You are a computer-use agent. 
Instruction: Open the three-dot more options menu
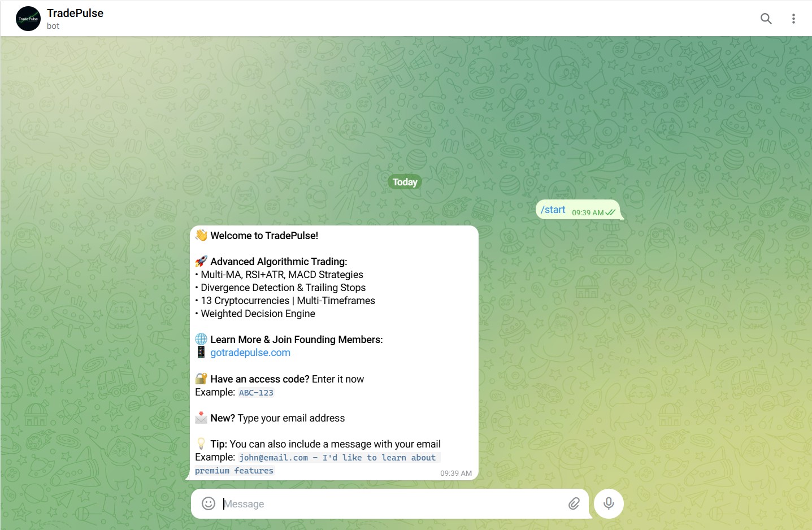point(793,19)
